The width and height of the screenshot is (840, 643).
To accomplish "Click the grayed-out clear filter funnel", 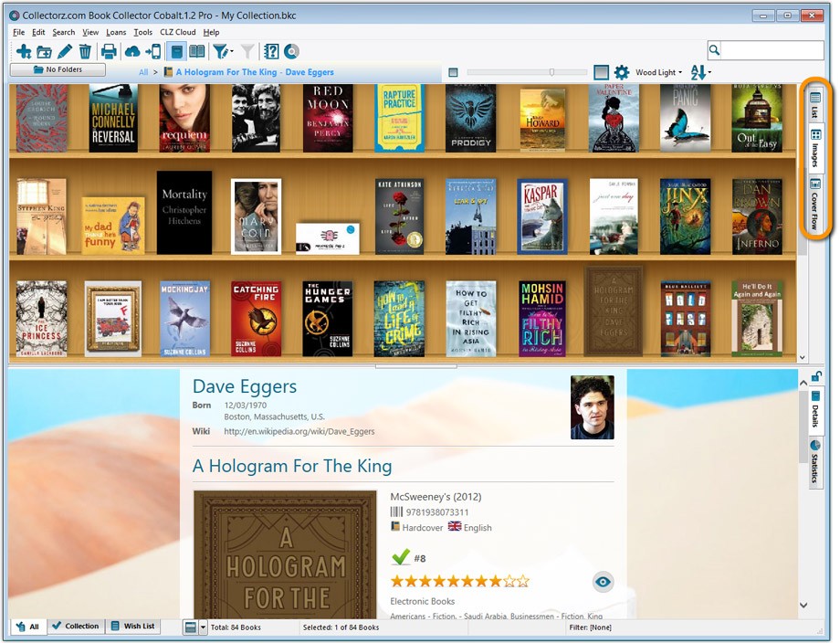I will 247,51.
